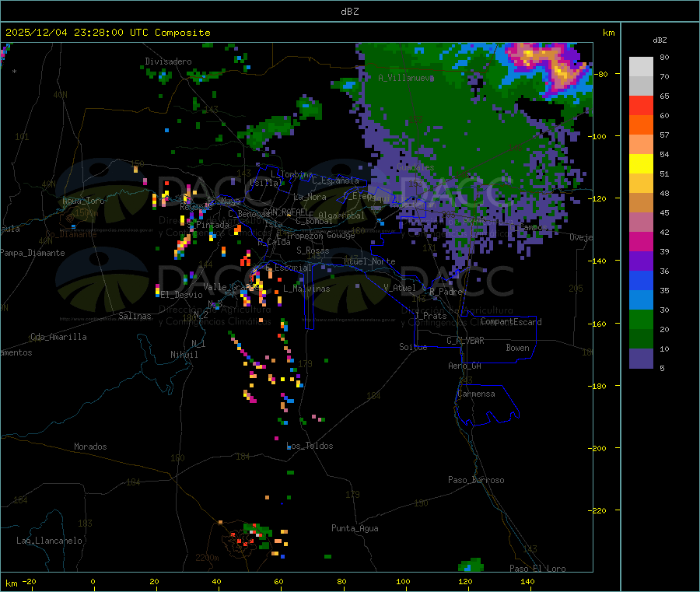This screenshot has height=592, width=700.
Task: Click the Pampa_Diamante map label
Action: (33, 253)
